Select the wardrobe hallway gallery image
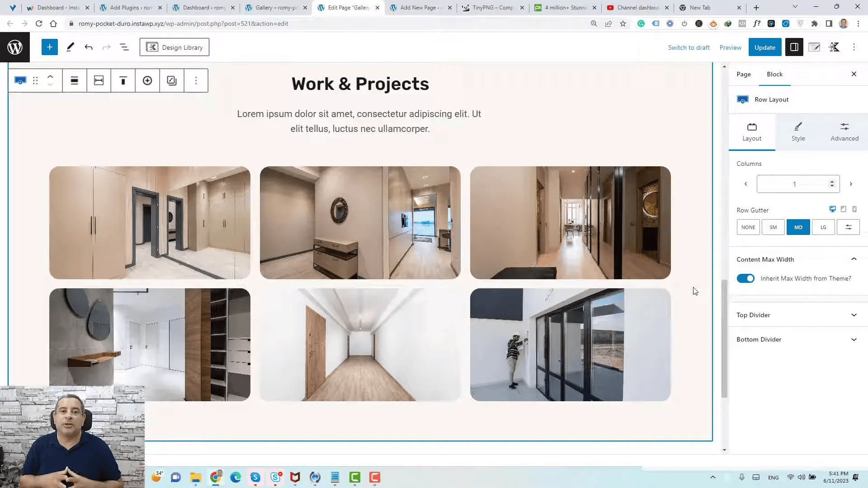This screenshot has width=868, height=488. (150, 223)
